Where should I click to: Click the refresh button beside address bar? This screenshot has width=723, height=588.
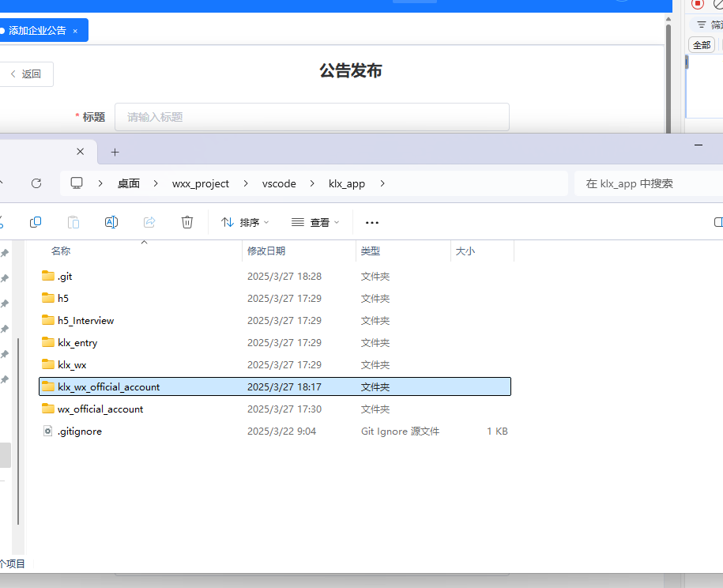point(36,183)
